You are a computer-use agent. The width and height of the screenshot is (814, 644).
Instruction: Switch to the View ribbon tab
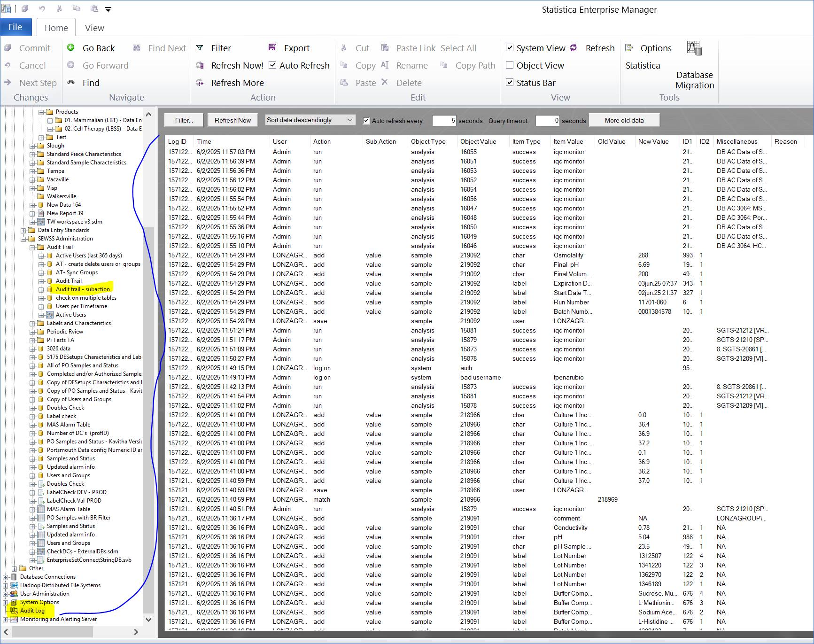(94, 28)
